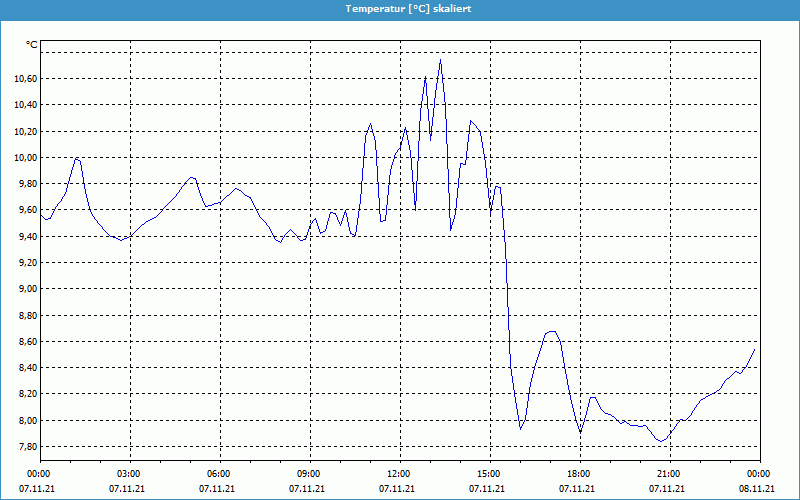Image resolution: width=800 pixels, height=500 pixels.
Task: Click the 09:00 x-axis label
Action: pyautogui.click(x=310, y=473)
